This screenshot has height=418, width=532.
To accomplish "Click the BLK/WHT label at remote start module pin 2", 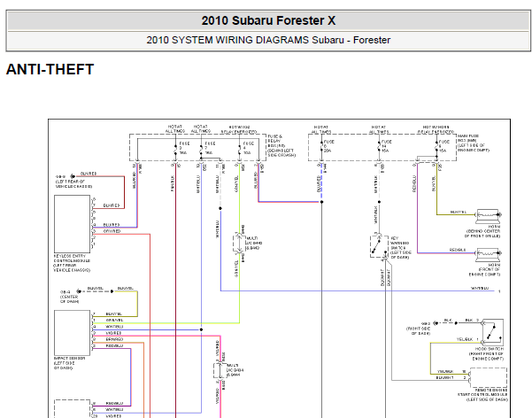I will coord(444,377).
